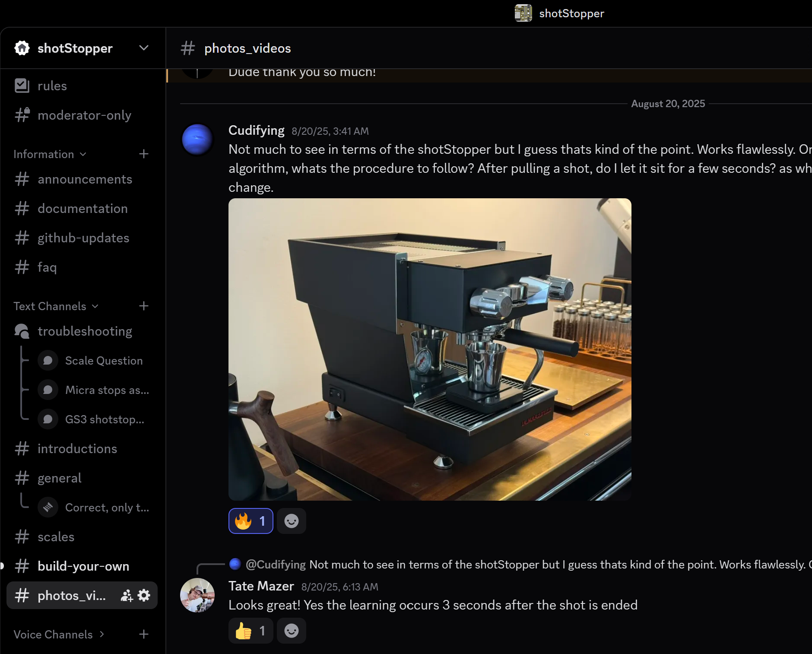Viewport: 812px width, 654px height.
Task: Toggle the thumbs-up reaction on Tate's message
Action: click(x=251, y=630)
